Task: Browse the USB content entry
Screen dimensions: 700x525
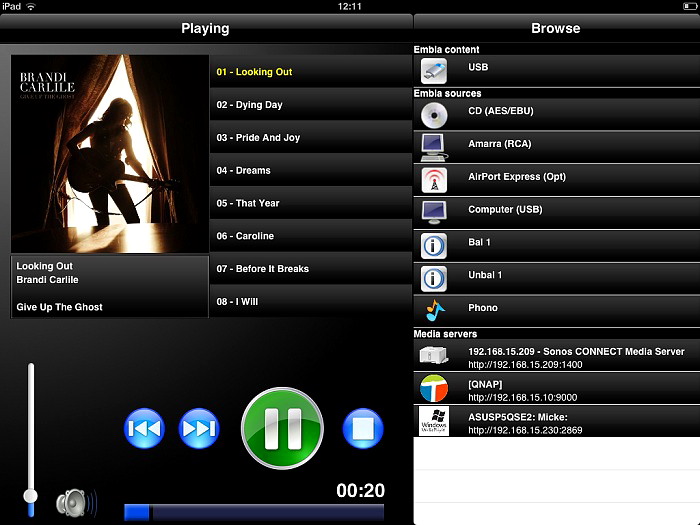Action: pos(557,71)
